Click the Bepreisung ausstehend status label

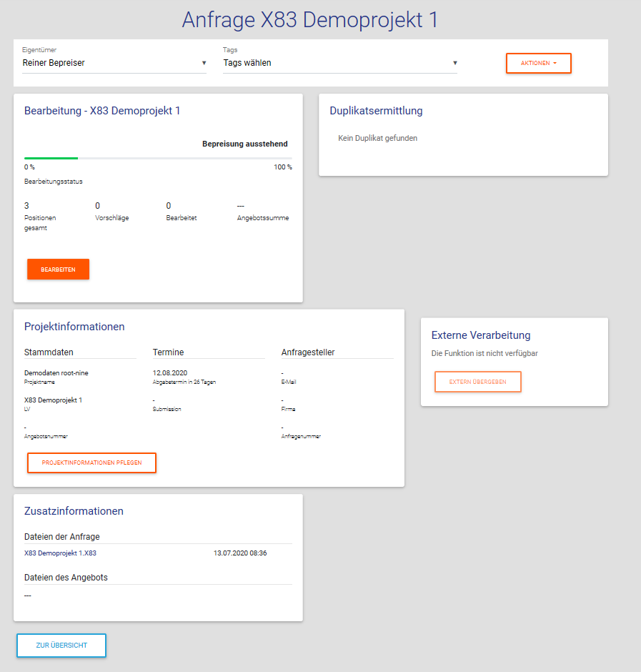(244, 144)
